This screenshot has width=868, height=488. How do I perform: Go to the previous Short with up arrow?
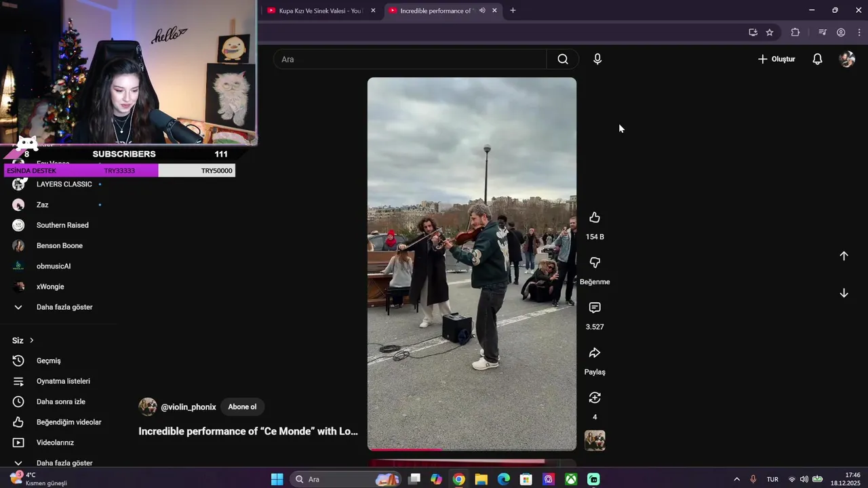pos(844,256)
